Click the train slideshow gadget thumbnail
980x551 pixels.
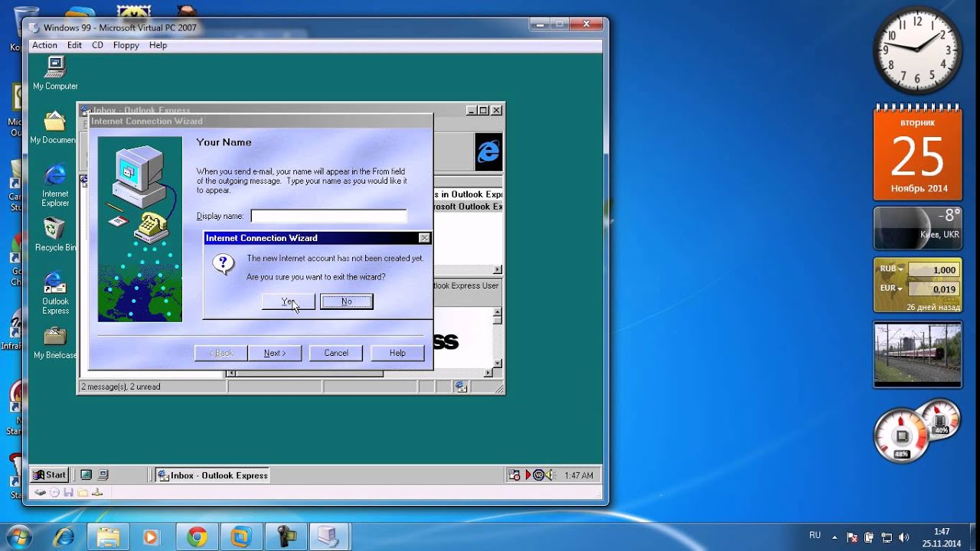tap(918, 354)
